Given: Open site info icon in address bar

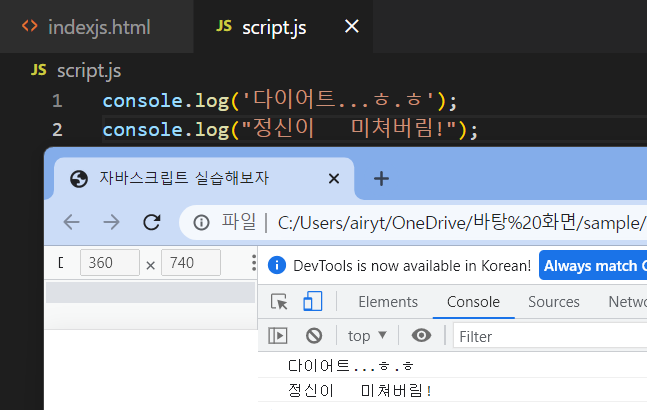Looking at the screenshot, I should 201,223.
